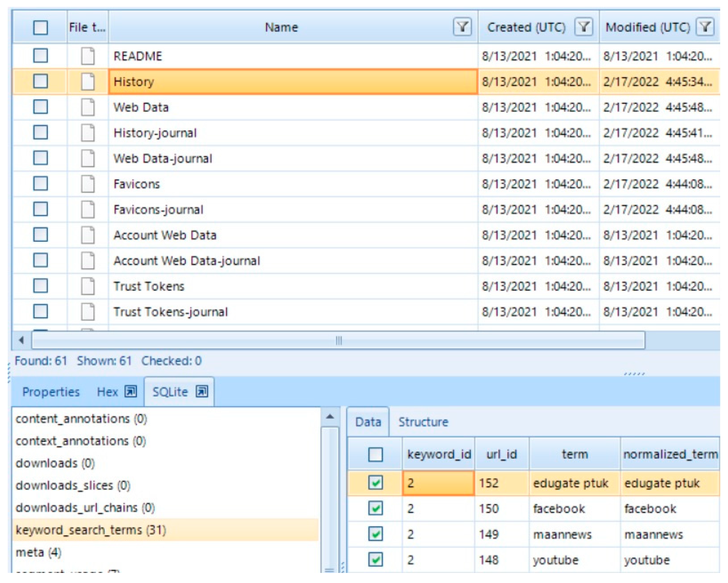Toggle the select-all checkbox in the SQLite data header
728x583 pixels.
click(x=376, y=454)
